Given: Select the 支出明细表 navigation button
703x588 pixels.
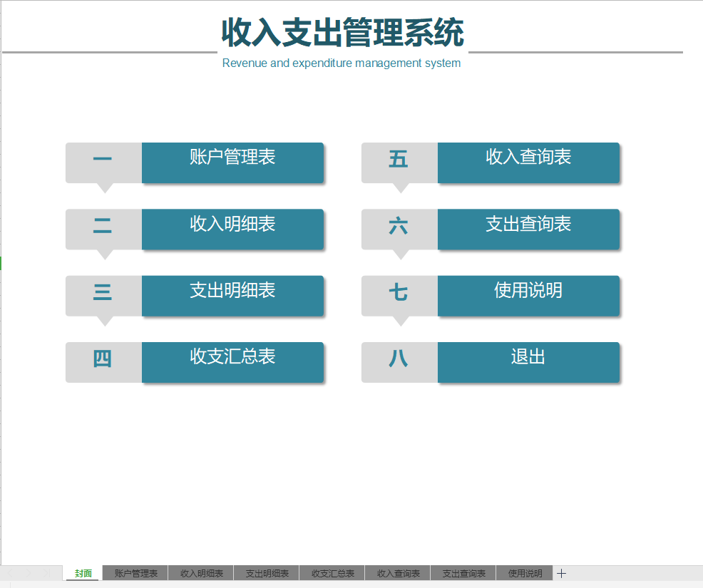Looking at the screenshot, I should click(x=233, y=296).
